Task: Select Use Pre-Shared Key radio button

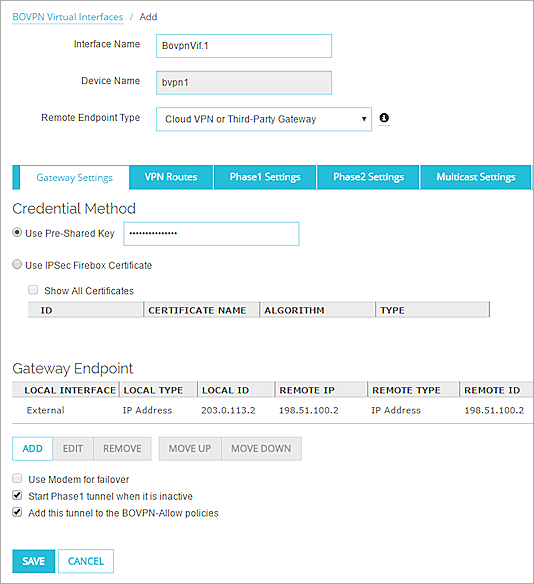Action: click(17, 233)
